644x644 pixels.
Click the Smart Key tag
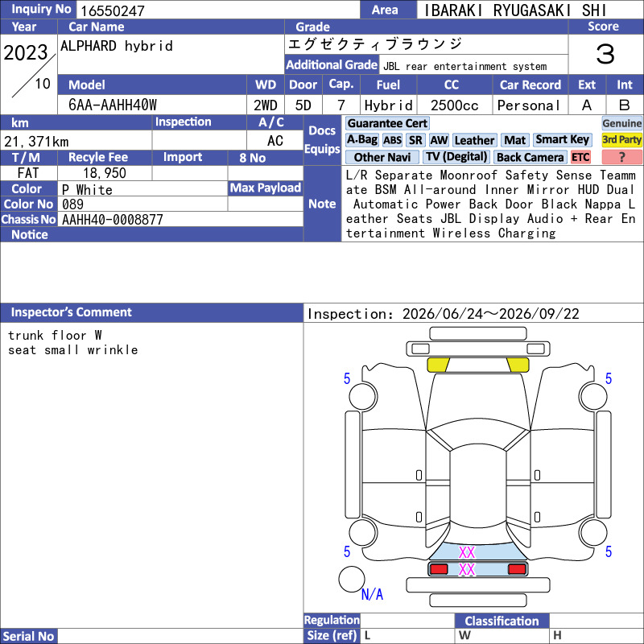pyautogui.click(x=562, y=139)
